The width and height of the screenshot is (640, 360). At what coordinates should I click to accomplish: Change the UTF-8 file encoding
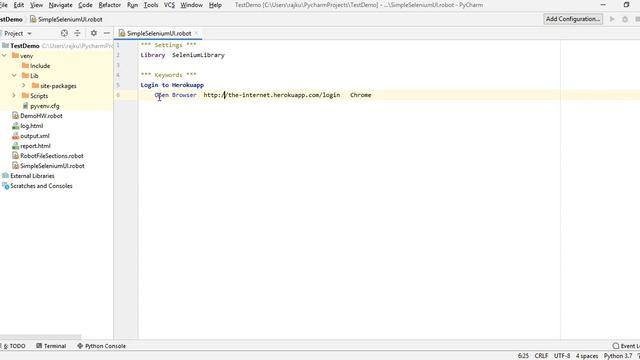[562, 356]
